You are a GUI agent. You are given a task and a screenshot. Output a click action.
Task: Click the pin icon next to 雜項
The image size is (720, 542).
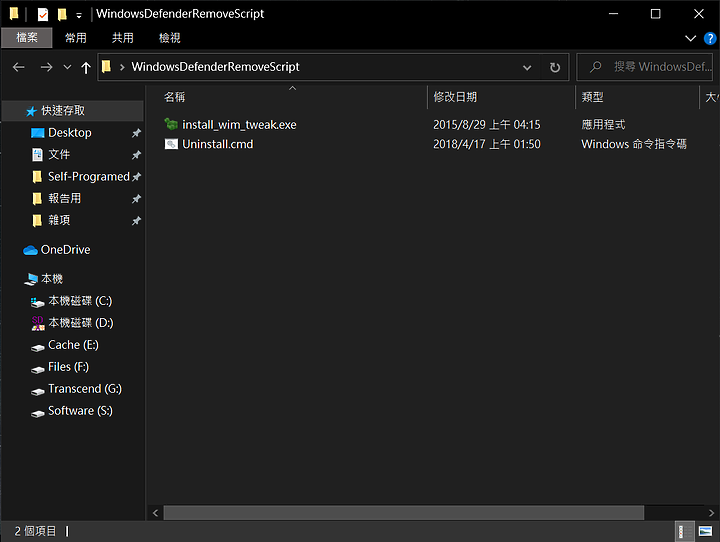coord(136,221)
